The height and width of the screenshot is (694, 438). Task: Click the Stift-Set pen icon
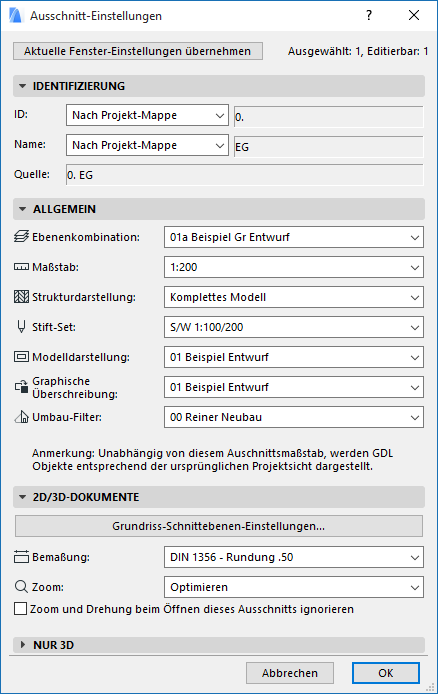pos(21,327)
